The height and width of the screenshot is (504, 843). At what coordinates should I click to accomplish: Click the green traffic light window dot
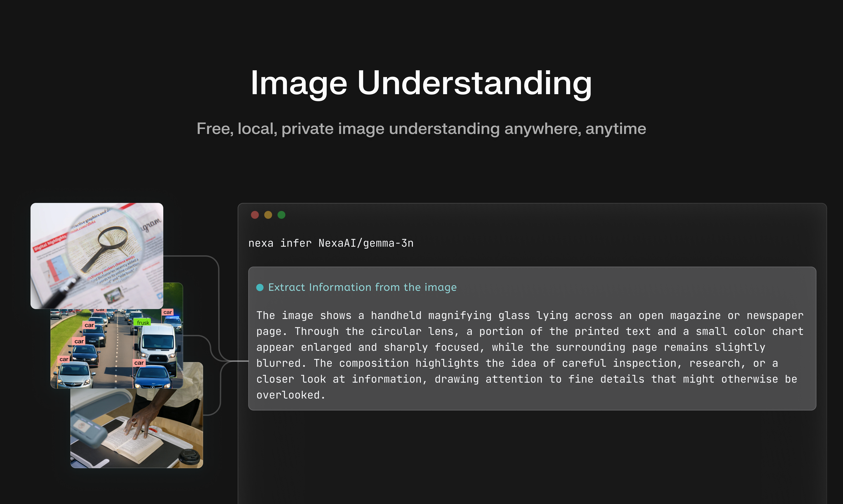point(281,215)
